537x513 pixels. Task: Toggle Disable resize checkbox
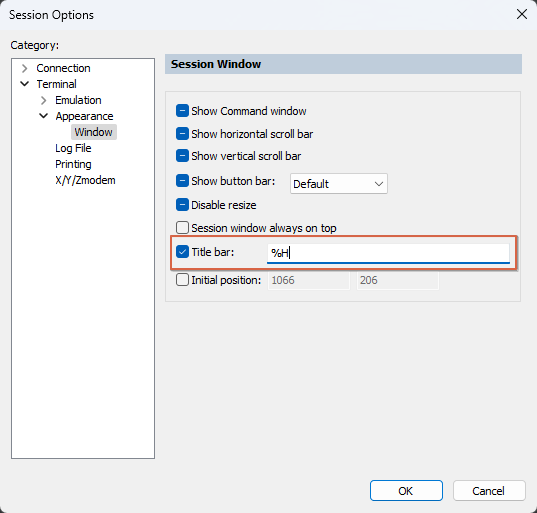click(182, 205)
